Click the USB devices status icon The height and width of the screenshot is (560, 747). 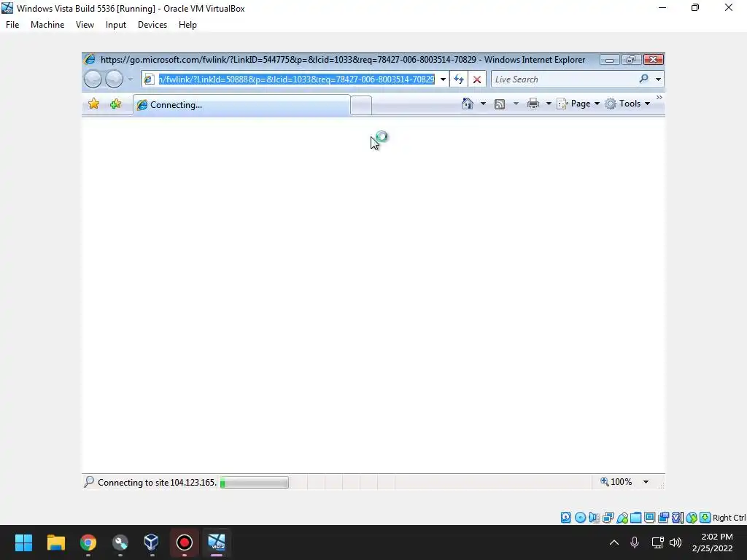click(x=622, y=518)
